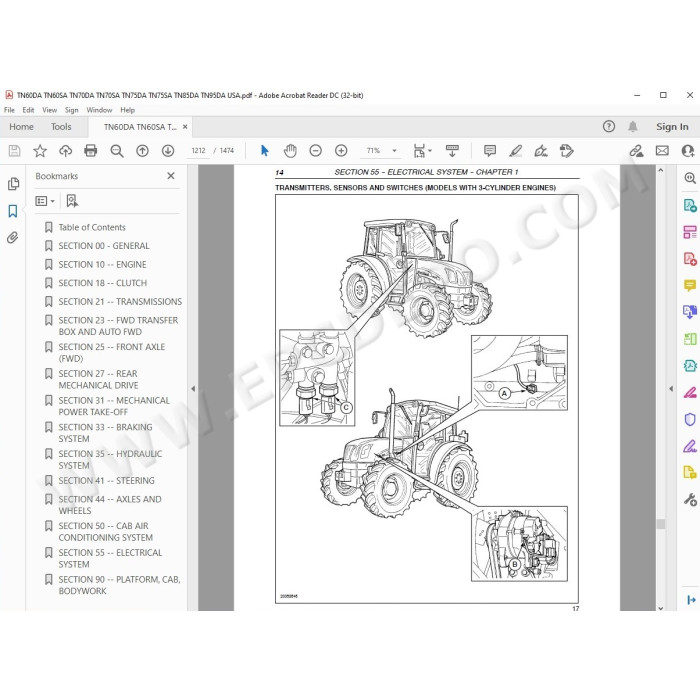Jump to SECTION 10 -- ENGINE bookmark

(x=102, y=265)
